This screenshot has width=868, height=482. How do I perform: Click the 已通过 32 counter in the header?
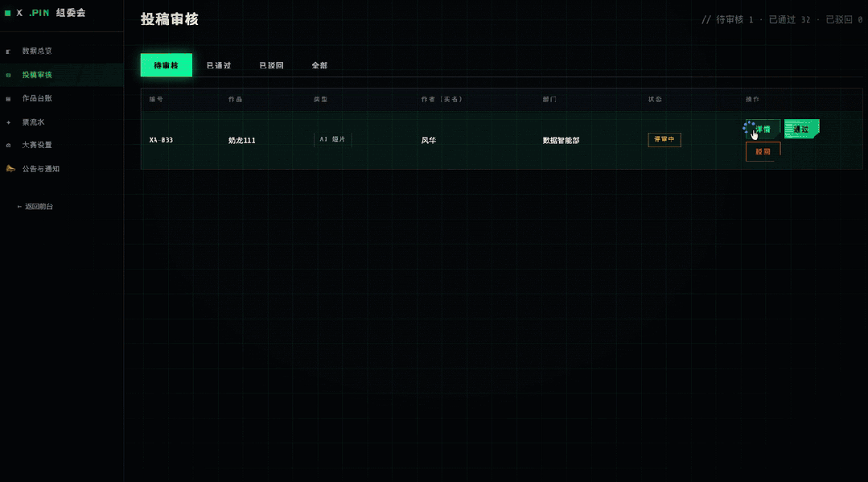pyautogui.click(x=789, y=20)
